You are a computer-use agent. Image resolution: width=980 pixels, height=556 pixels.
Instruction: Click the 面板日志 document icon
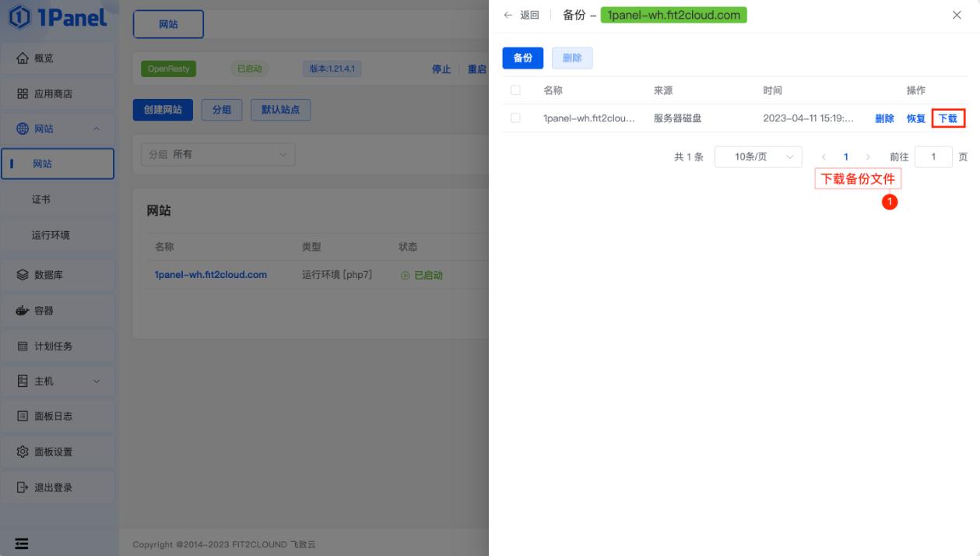(x=23, y=416)
